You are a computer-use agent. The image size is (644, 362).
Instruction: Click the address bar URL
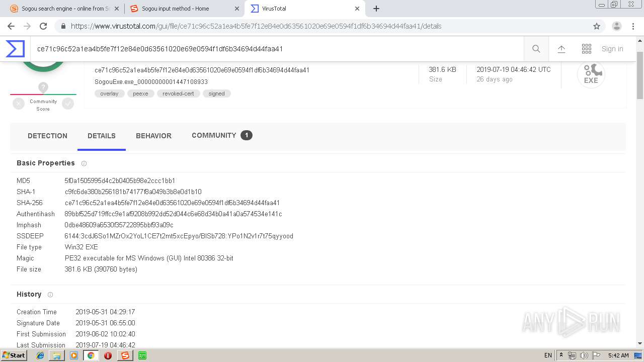point(256,26)
